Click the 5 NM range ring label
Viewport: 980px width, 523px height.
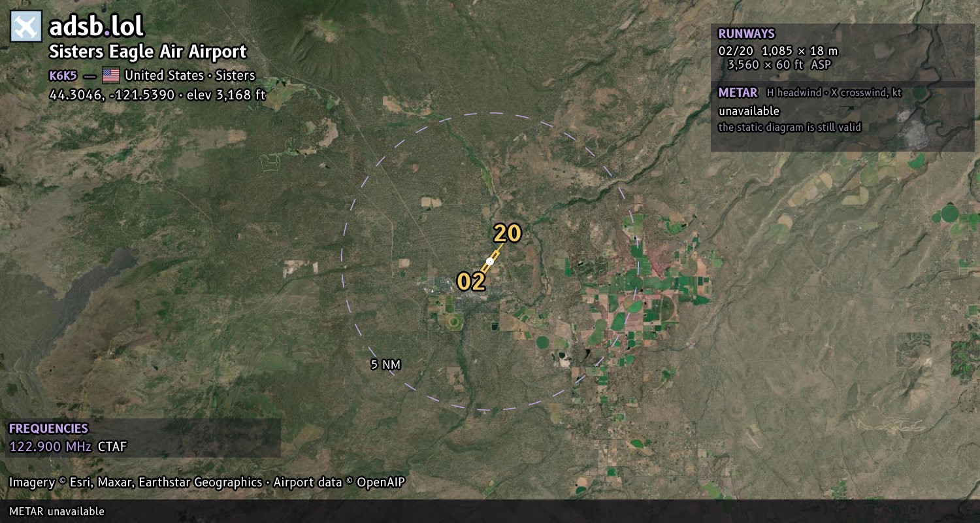[x=385, y=365]
